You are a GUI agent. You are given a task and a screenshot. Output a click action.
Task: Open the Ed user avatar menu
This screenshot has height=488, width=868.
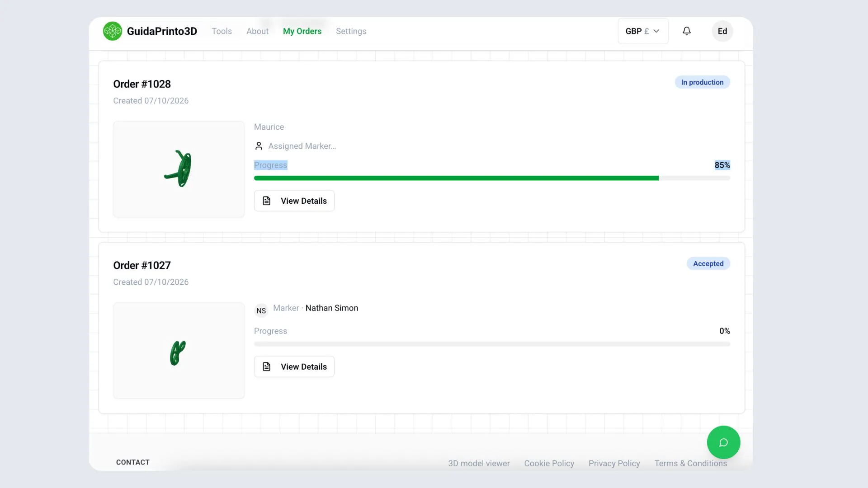pos(722,31)
